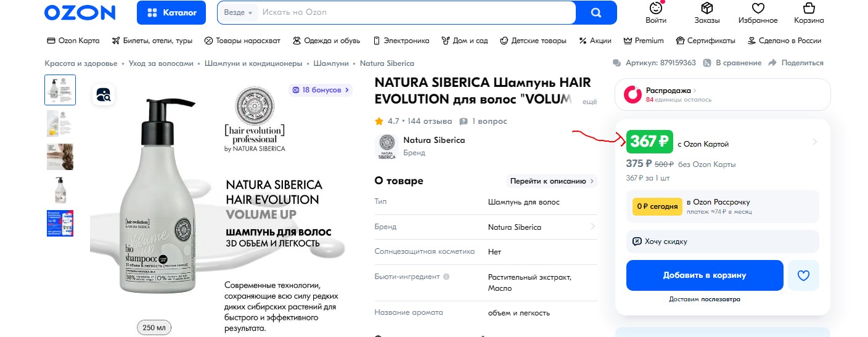Viewport: 868px width, 337px height.
Task: Click the search magnifier button
Action: (x=596, y=12)
